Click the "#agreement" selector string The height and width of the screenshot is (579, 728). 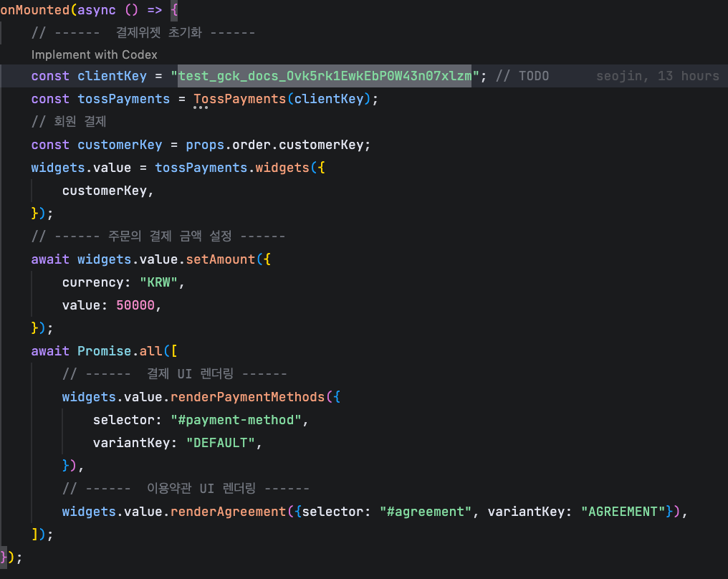426,512
